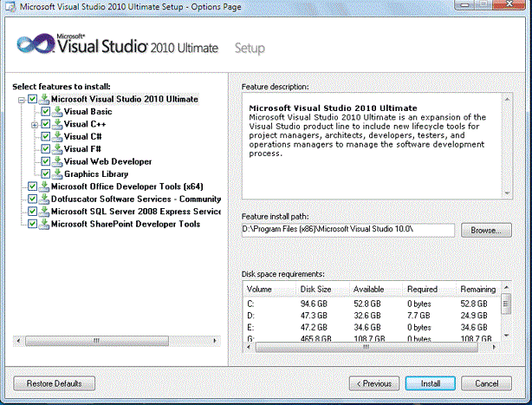Toggle the Visual C# checkbox
This screenshot has height=405, width=532.
(45, 136)
